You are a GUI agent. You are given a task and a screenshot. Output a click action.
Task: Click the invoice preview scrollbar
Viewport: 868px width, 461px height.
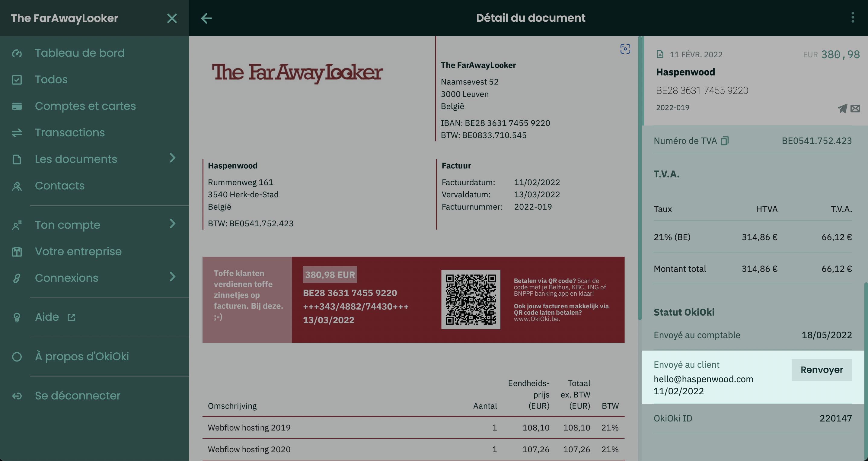pos(640,179)
